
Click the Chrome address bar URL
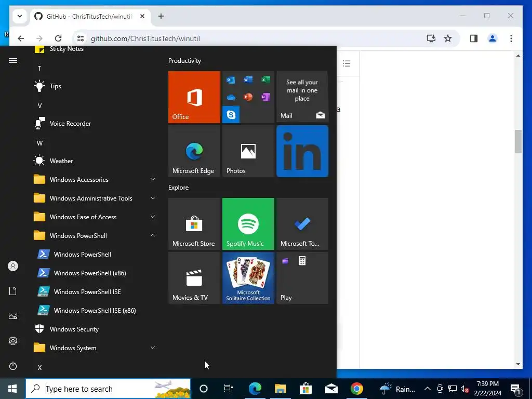[x=145, y=38]
